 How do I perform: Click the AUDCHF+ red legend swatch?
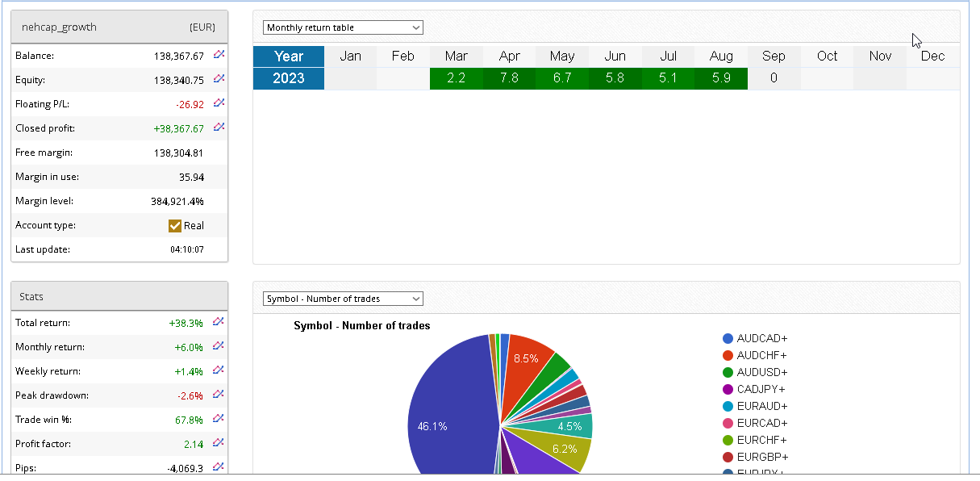(x=728, y=356)
